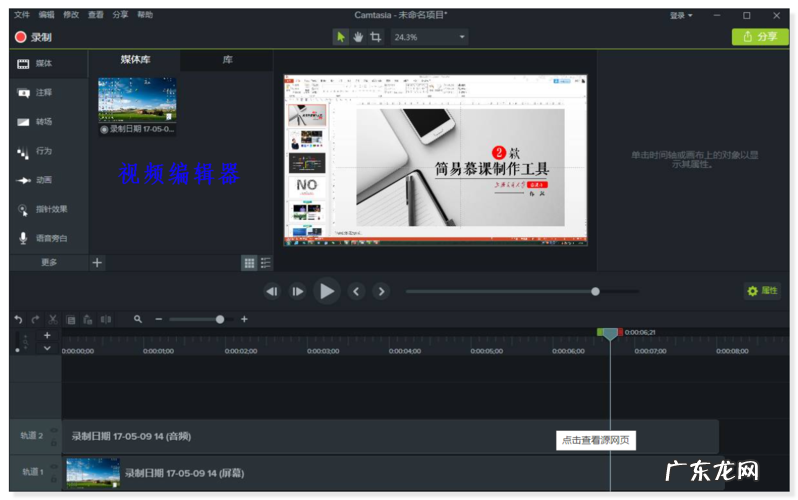
Task: Toggle lock on 轨道 1
Action: point(54,477)
